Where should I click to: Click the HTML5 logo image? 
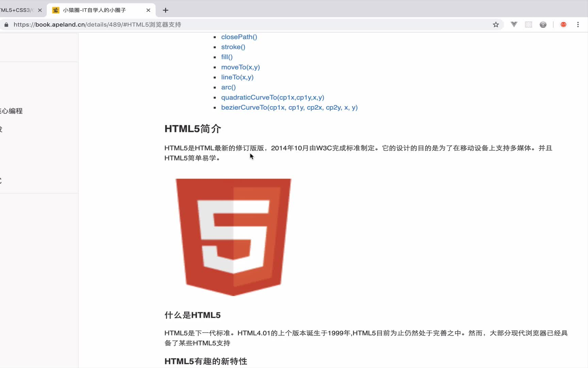coord(233,237)
